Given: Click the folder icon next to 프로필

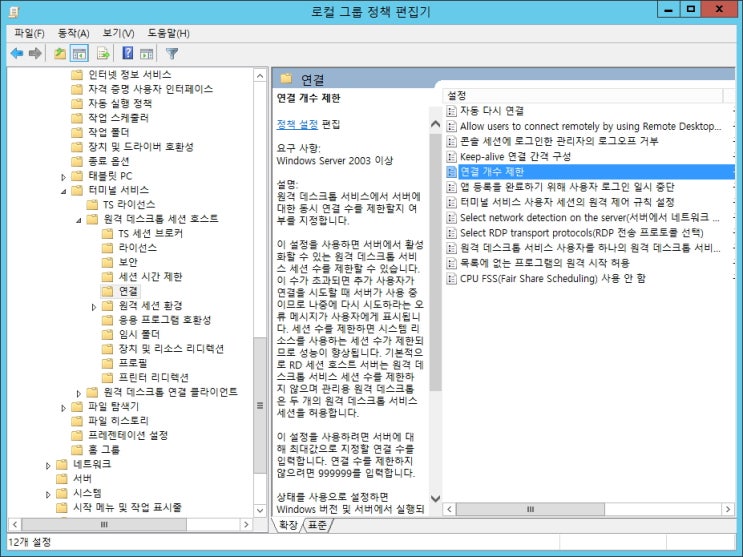Looking at the screenshot, I should click(108, 363).
